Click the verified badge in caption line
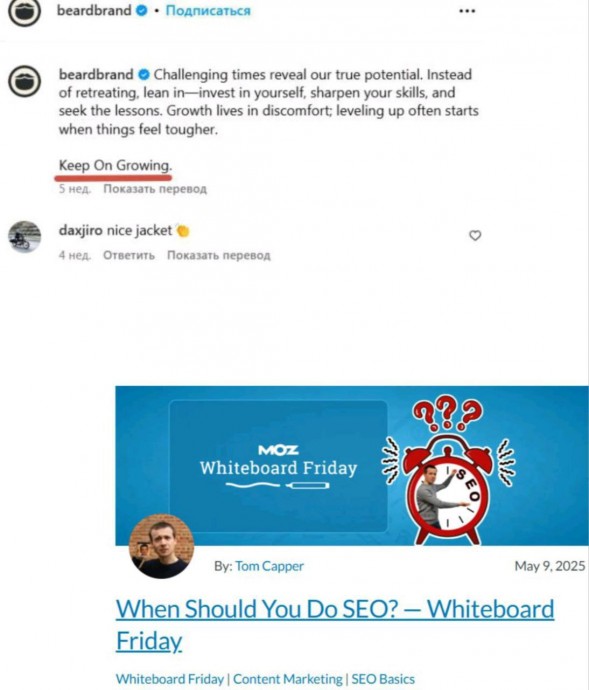This screenshot has width=589, height=690. point(144,75)
